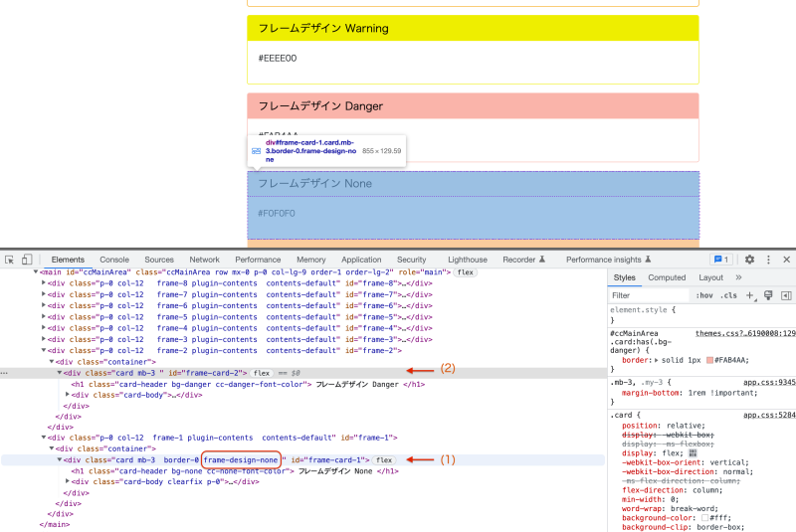Expand the border shorthand property triangle
Screen dimensions: 796x532
[657, 360]
